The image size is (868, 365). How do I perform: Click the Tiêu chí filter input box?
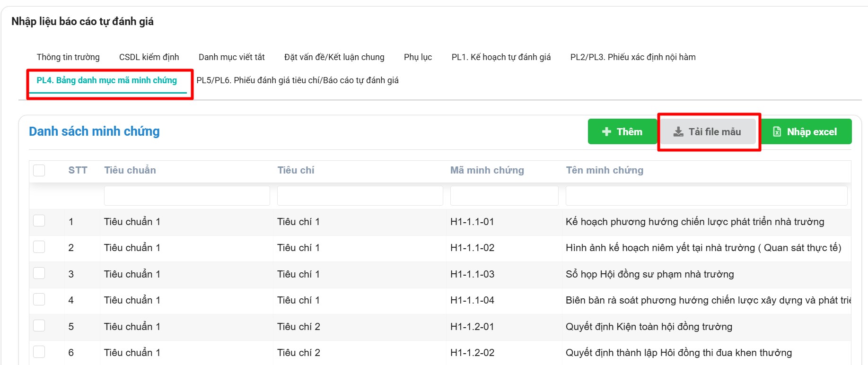pyautogui.click(x=360, y=196)
